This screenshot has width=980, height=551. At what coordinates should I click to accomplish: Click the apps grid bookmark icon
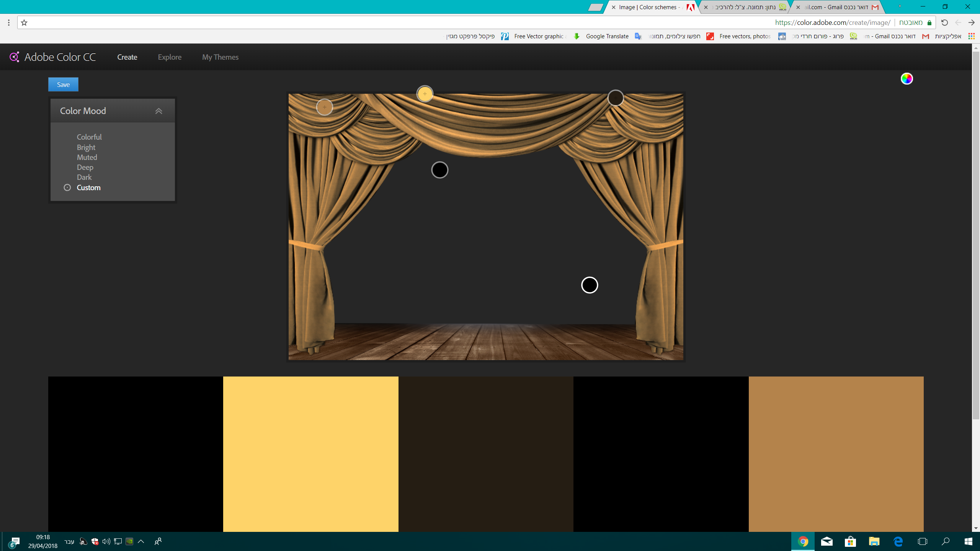coord(971,36)
